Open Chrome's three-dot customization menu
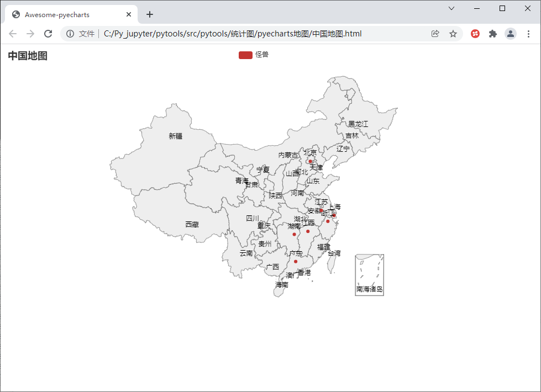 (529, 34)
